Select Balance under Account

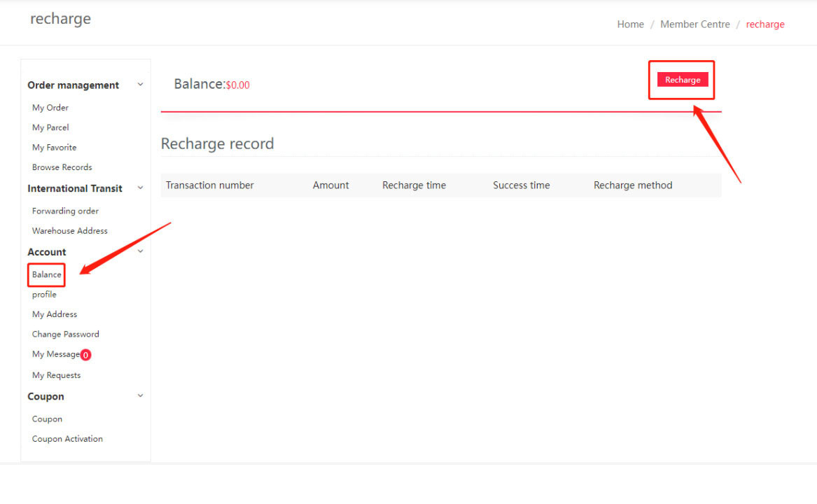click(x=46, y=274)
